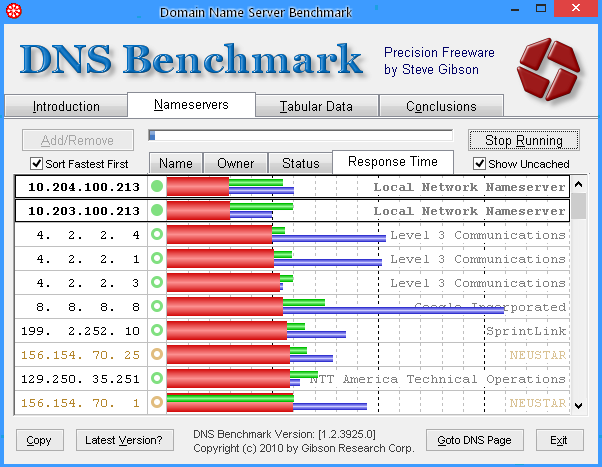
Task: Click the response bars for 4.2.2.4
Action: [276, 234]
